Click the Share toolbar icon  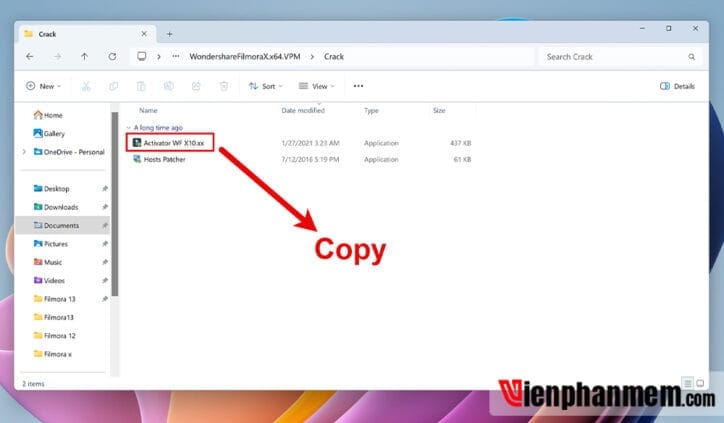tap(196, 86)
